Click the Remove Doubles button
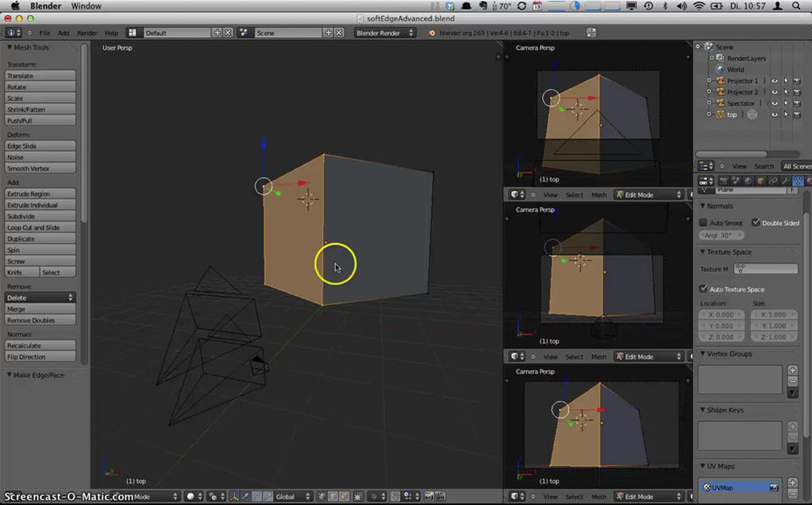This screenshot has height=505, width=812. coord(40,320)
